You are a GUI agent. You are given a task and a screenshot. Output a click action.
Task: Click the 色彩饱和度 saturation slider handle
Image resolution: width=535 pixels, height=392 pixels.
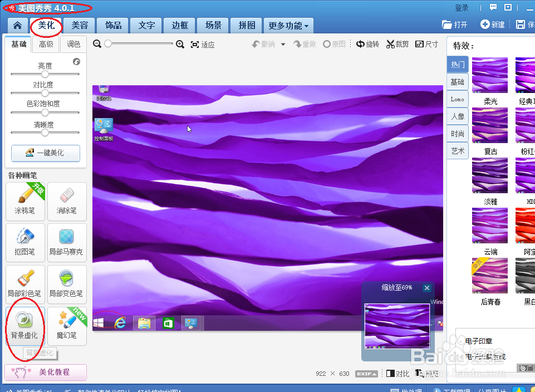45,112
